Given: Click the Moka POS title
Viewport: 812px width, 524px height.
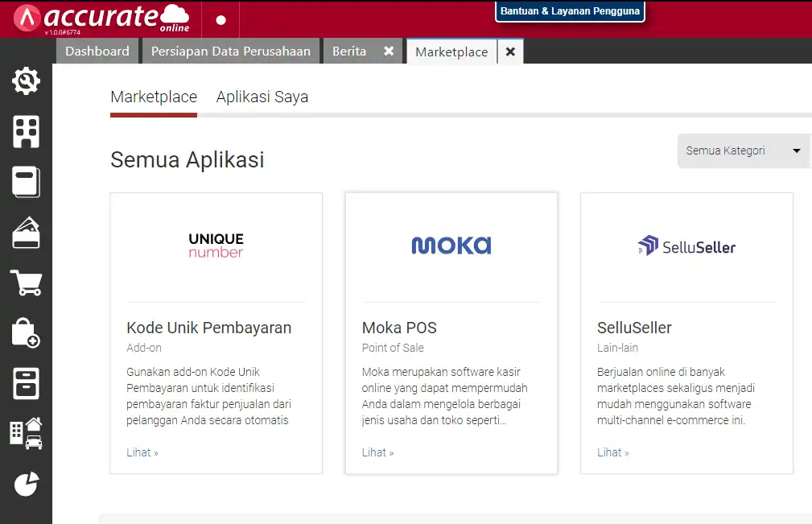Looking at the screenshot, I should coord(399,328).
